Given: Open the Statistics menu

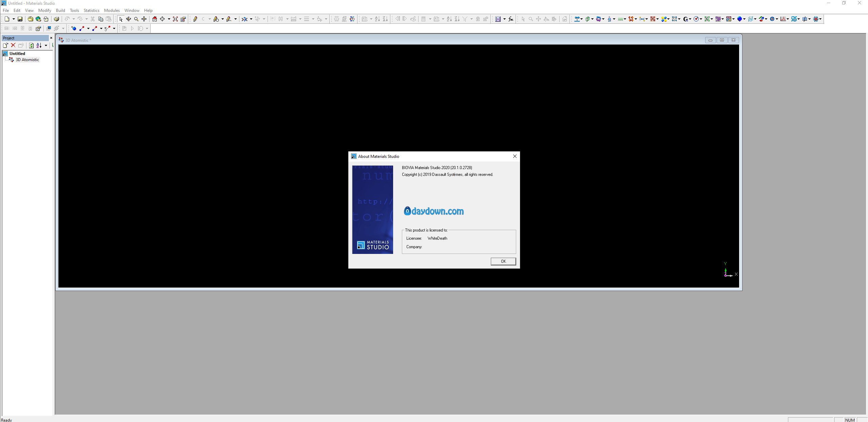Looking at the screenshot, I should 92,10.
